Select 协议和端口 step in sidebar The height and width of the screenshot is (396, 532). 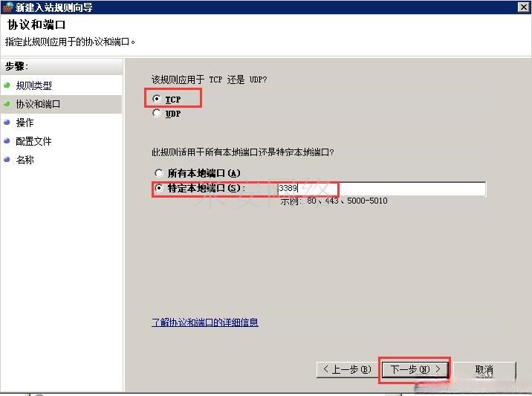pyautogui.click(x=38, y=104)
